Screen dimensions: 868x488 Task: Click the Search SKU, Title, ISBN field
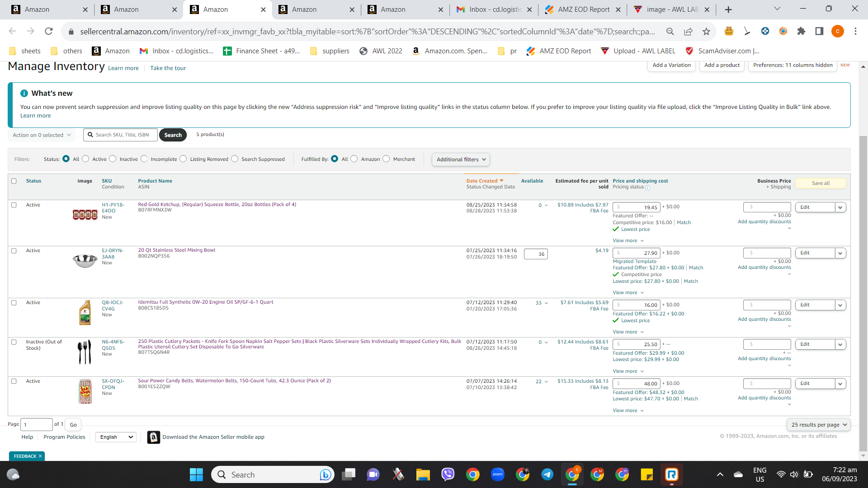(121, 135)
